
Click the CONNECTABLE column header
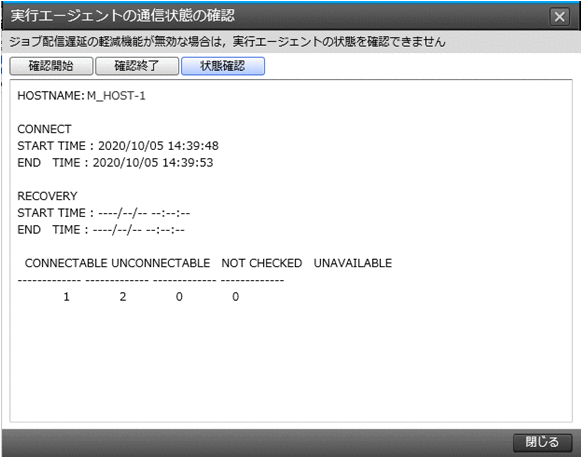point(66,263)
